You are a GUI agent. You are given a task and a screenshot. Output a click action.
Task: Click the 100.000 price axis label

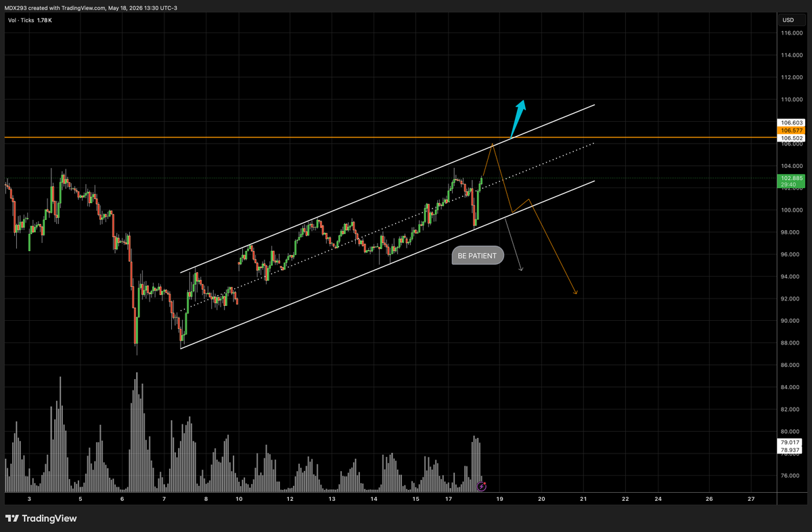pos(791,210)
